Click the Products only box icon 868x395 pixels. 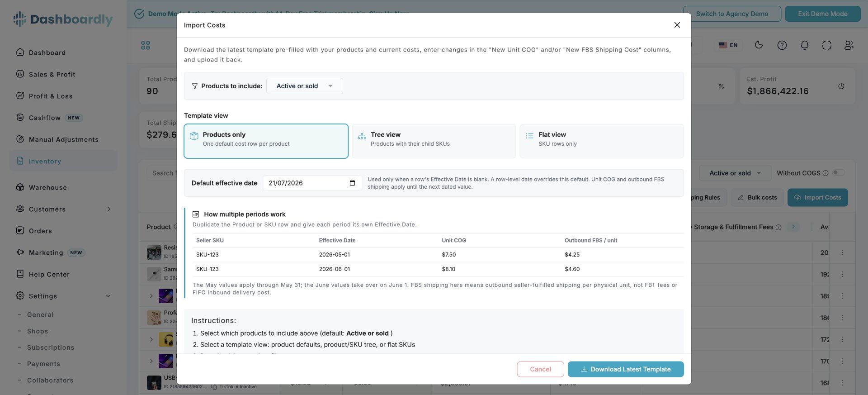194,136
